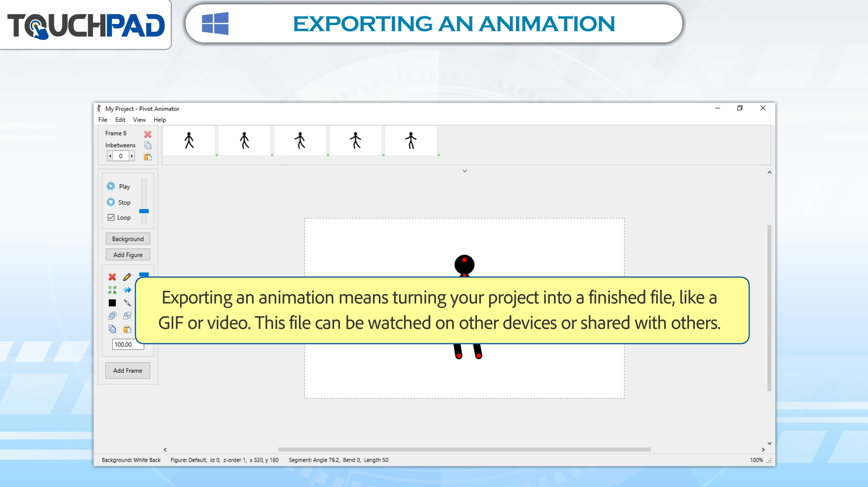This screenshot has height=487, width=868.
Task: Open the Edit menu
Action: tap(120, 120)
